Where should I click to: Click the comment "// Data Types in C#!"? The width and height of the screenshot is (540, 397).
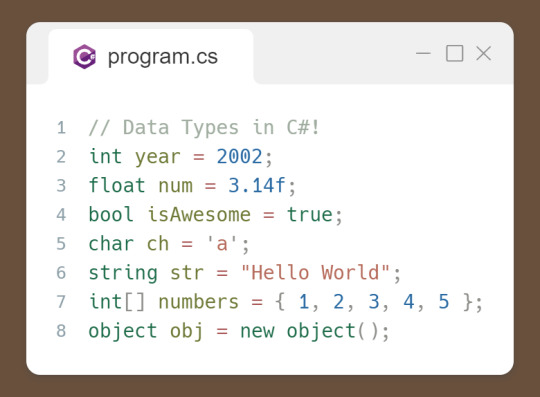tap(204, 128)
